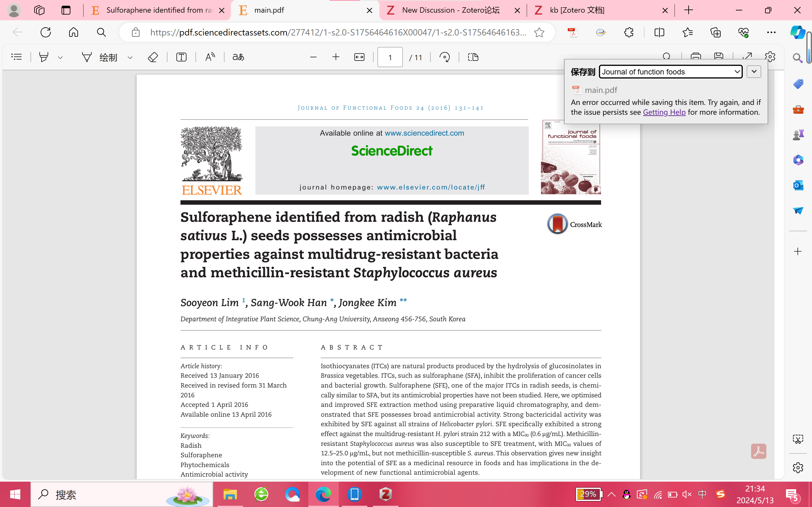The width and height of the screenshot is (812, 507).
Task: Click the Add text tool icon
Action: (181, 57)
